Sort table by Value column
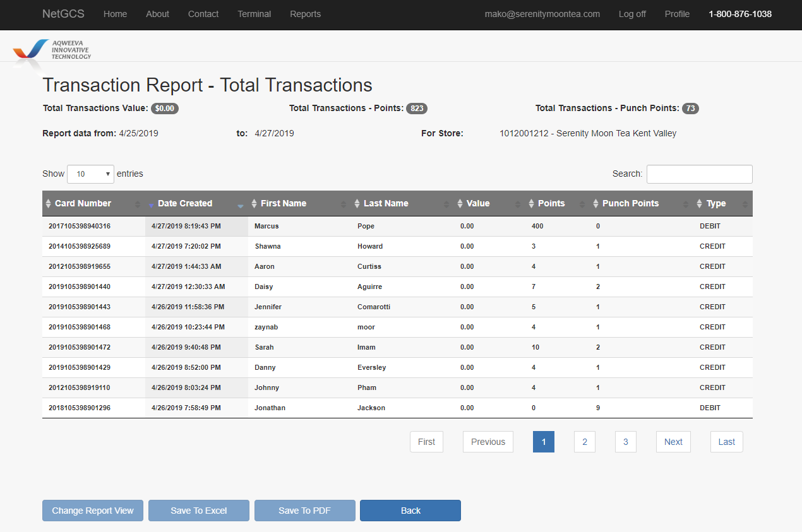The height and width of the screenshot is (532, 802). (x=477, y=204)
